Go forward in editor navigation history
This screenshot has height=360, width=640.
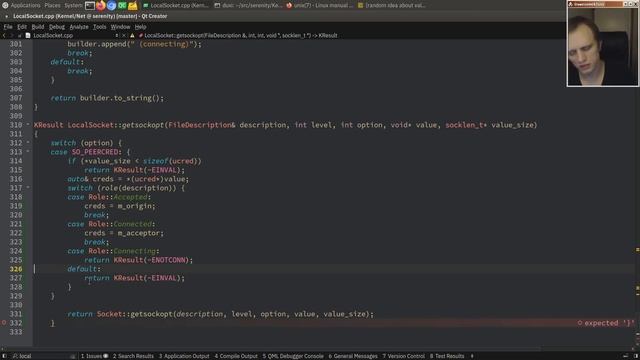coord(11,36)
